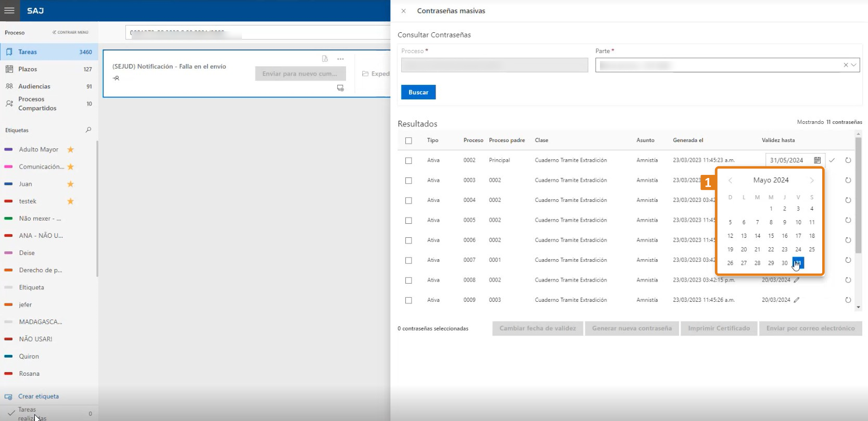The height and width of the screenshot is (421, 868).
Task: Click the refresh icon for process 0009 row
Action: (x=848, y=300)
